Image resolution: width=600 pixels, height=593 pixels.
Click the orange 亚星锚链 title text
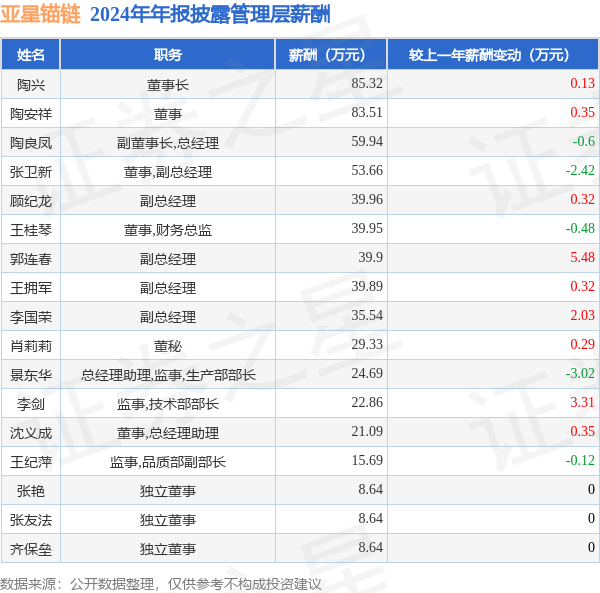(x=40, y=15)
